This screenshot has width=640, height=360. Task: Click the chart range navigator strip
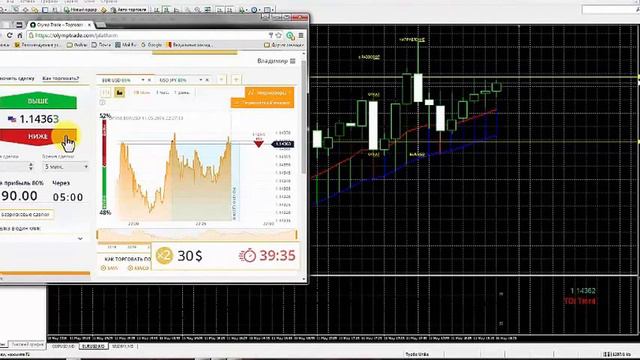tap(197, 235)
